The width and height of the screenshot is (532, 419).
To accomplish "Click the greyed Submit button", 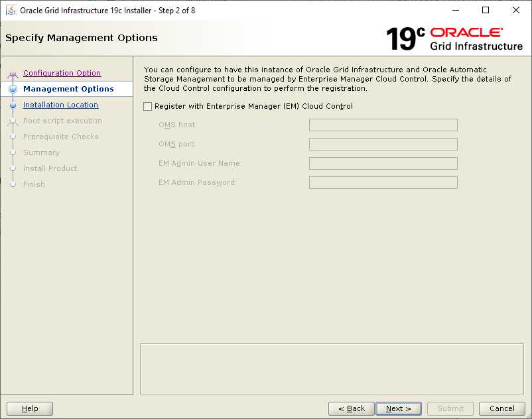I will [450, 408].
